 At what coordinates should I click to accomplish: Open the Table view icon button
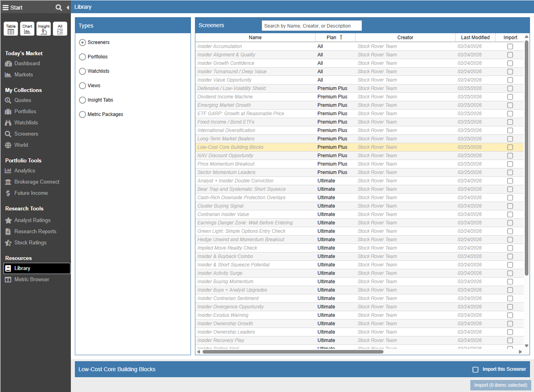click(11, 29)
